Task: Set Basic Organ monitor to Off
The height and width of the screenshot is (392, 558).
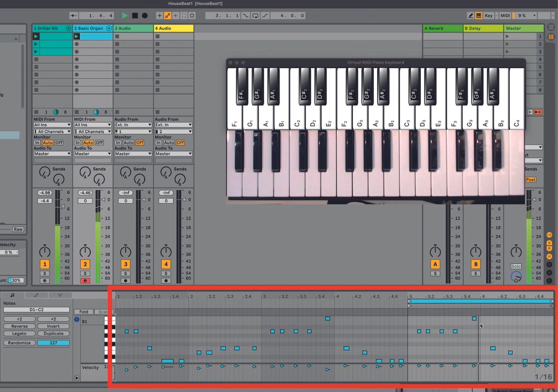Action: 100,143
